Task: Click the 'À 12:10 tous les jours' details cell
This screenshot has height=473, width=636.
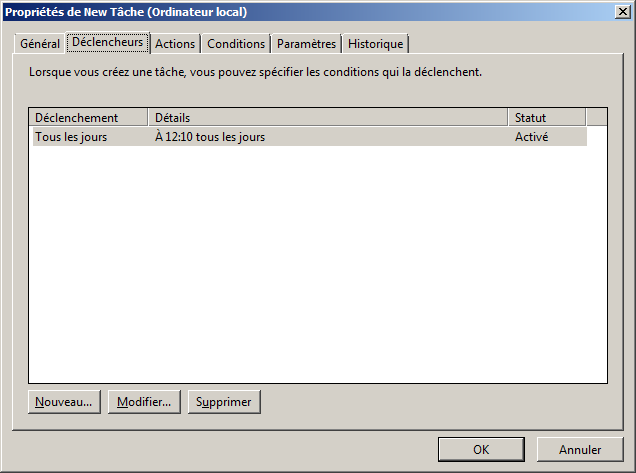Action: pos(210,137)
